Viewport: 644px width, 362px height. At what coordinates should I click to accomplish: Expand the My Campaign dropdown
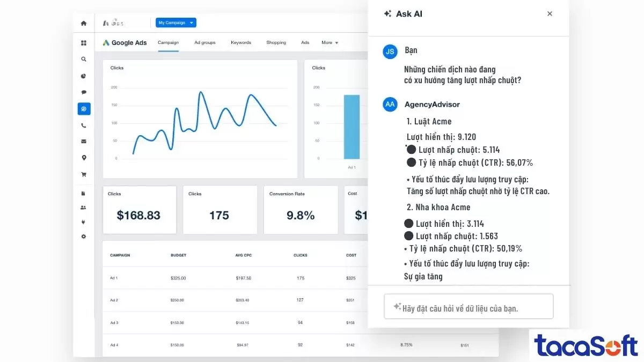(x=176, y=23)
